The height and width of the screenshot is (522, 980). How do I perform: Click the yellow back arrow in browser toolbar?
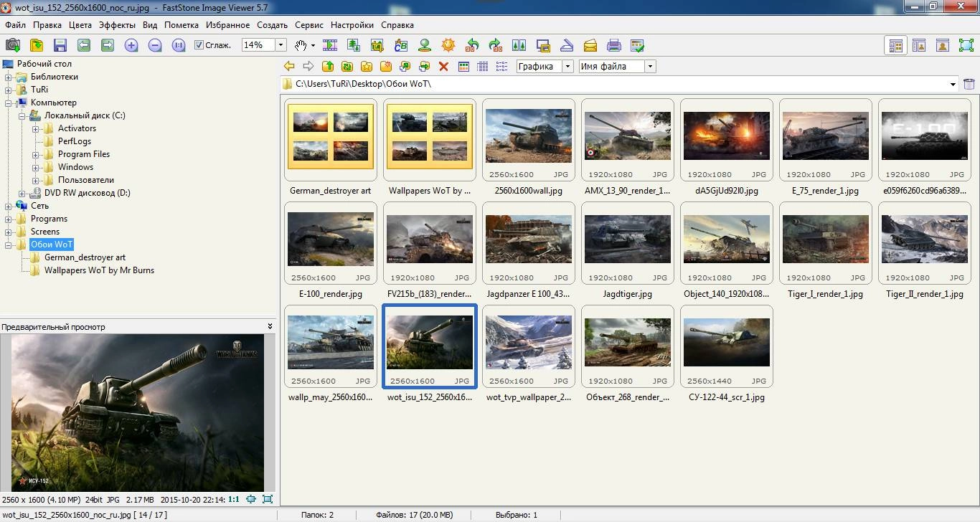coord(289,66)
